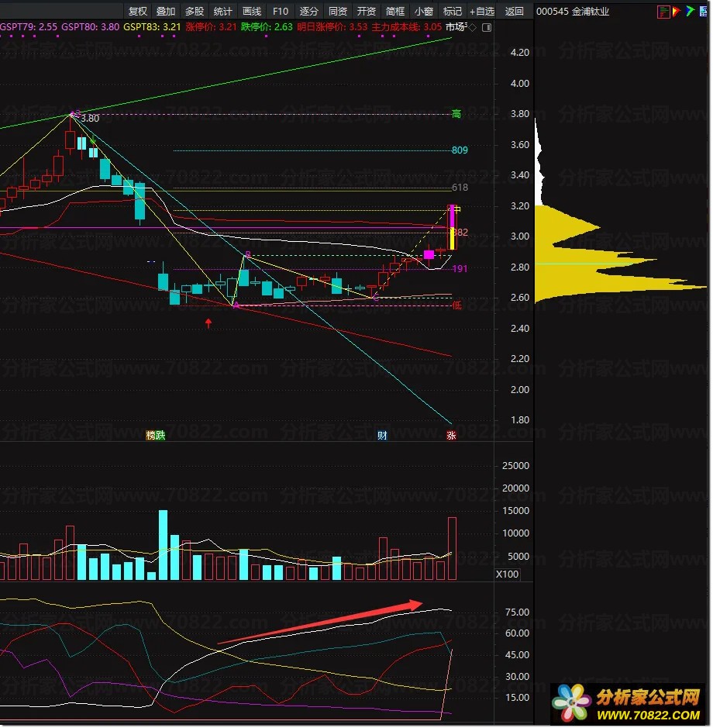
Task: Add stock via +自选 button
Action: (482, 11)
